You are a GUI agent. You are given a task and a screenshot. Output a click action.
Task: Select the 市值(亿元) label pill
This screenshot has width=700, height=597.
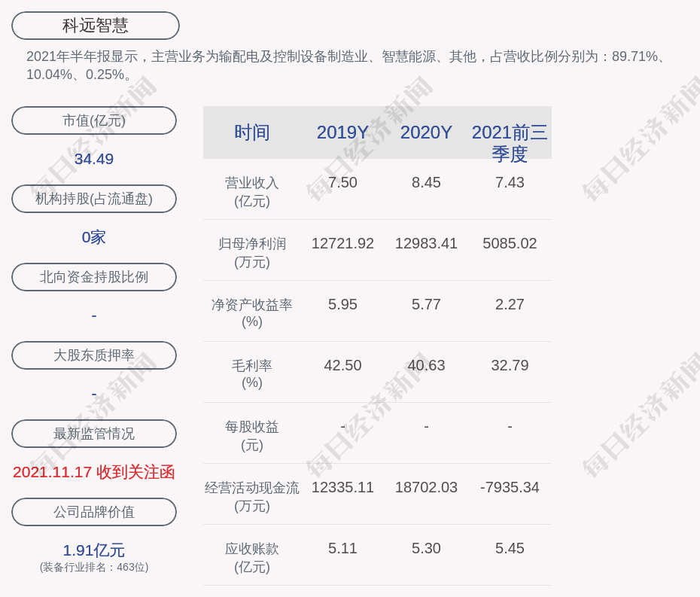coord(94,120)
